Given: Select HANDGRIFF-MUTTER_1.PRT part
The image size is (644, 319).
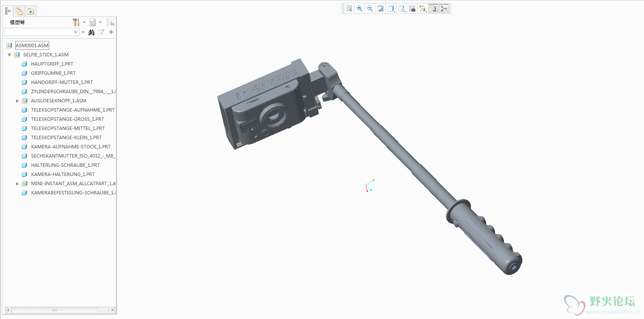Looking at the screenshot, I should pos(62,82).
